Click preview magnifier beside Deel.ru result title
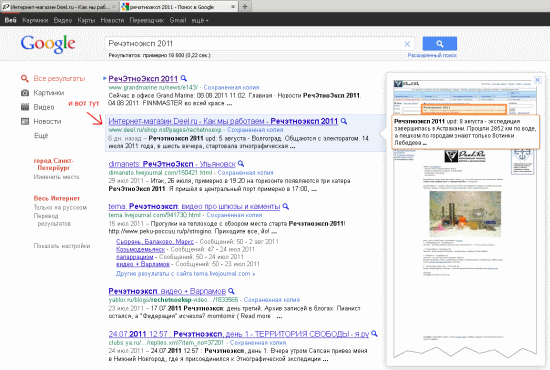 coord(344,121)
